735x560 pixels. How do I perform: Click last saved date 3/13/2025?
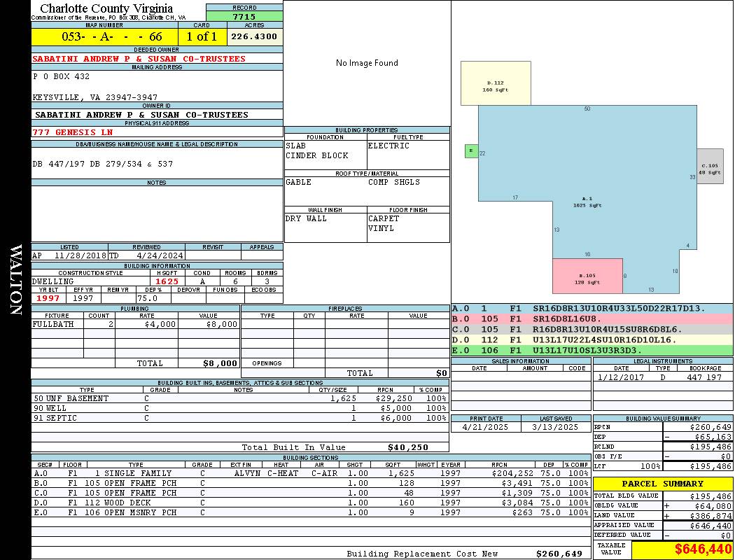click(x=556, y=428)
